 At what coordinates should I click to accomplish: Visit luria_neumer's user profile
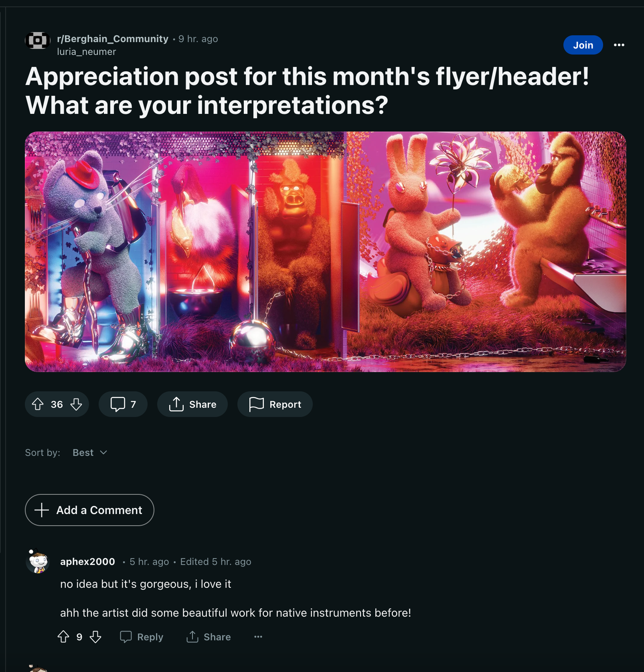click(x=86, y=52)
